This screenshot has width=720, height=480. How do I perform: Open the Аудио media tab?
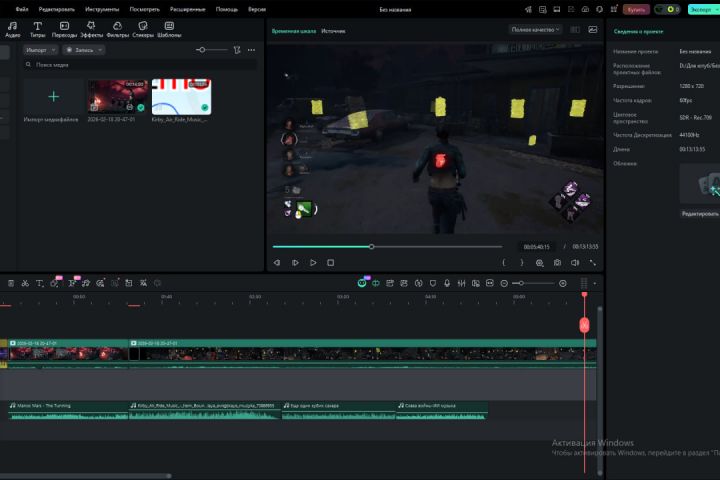13,29
